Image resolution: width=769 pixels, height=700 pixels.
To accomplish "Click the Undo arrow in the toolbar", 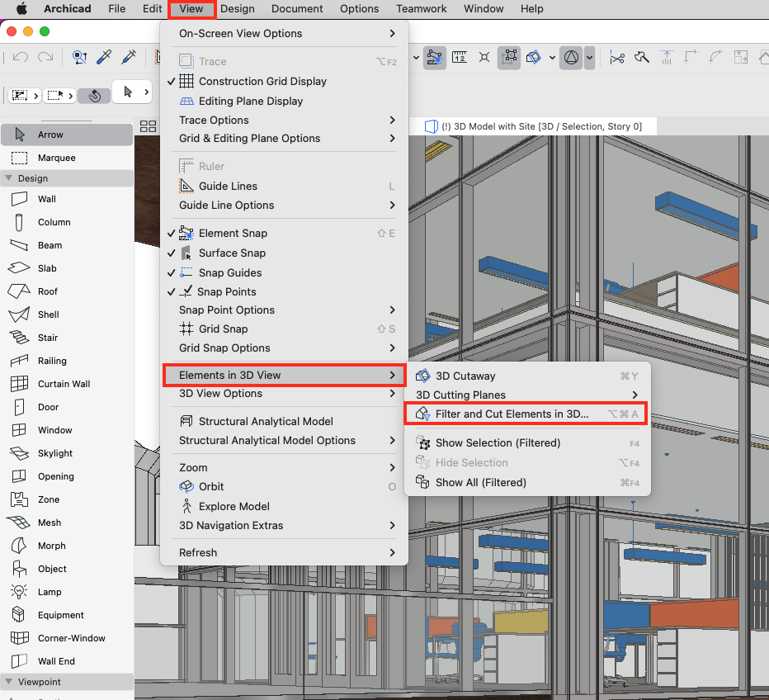I will [18, 57].
